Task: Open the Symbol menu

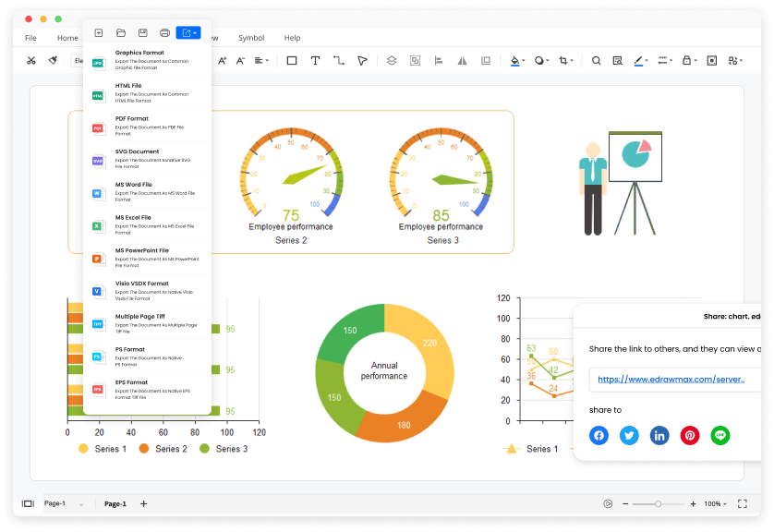Action: pos(251,38)
